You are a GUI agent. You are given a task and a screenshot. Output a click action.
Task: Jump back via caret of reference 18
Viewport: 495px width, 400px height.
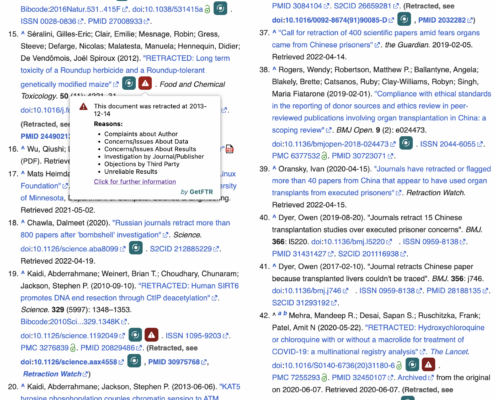coord(23,222)
